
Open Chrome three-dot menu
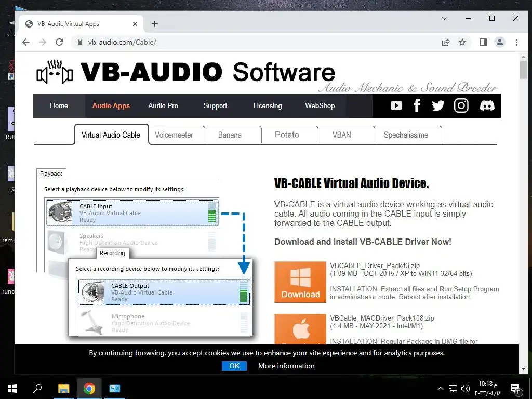516,42
